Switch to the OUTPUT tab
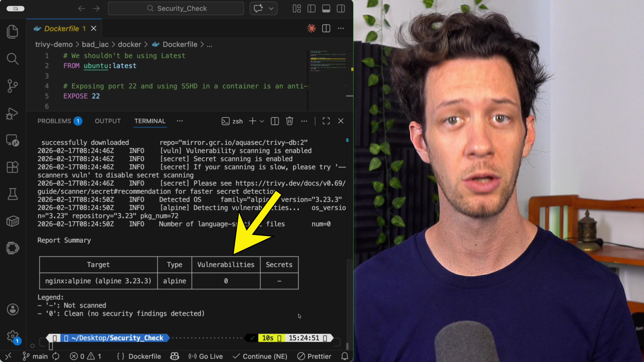 pos(108,121)
